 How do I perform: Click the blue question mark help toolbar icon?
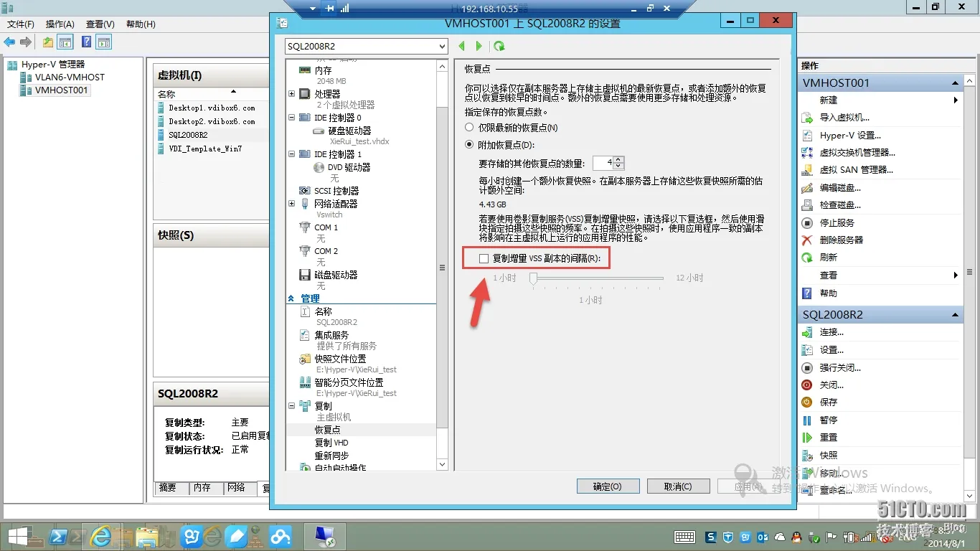coord(86,42)
